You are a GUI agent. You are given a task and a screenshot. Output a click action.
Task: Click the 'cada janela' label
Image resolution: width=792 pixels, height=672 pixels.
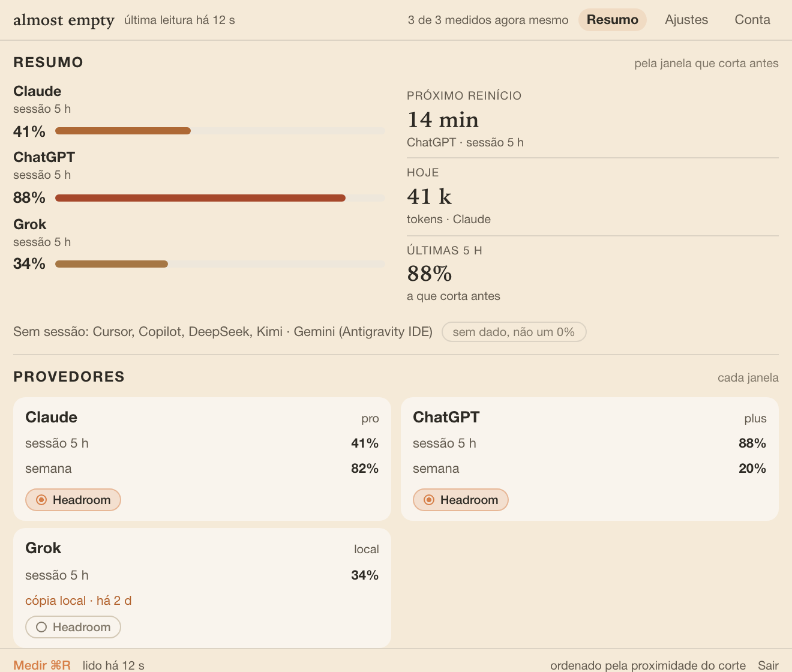(748, 378)
